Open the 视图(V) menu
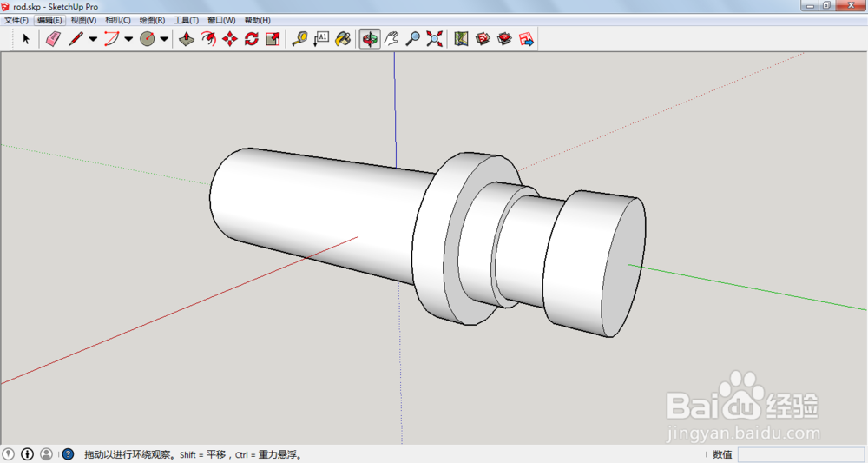The width and height of the screenshot is (868, 463). [83, 20]
